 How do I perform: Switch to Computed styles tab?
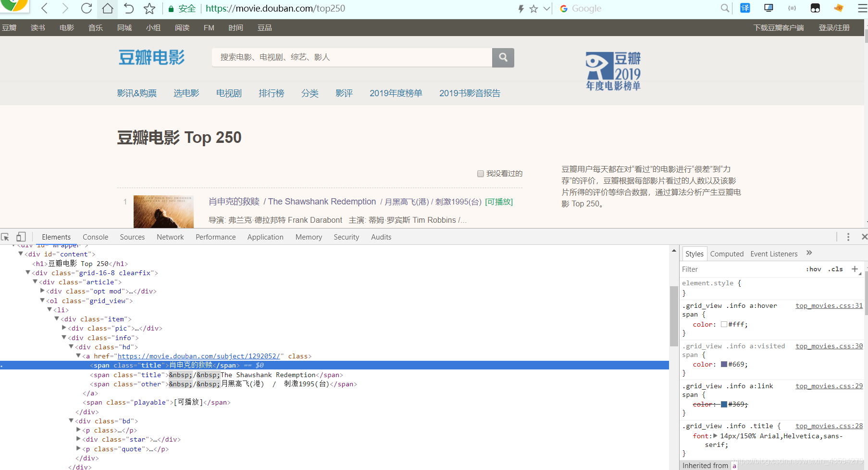tap(727, 254)
